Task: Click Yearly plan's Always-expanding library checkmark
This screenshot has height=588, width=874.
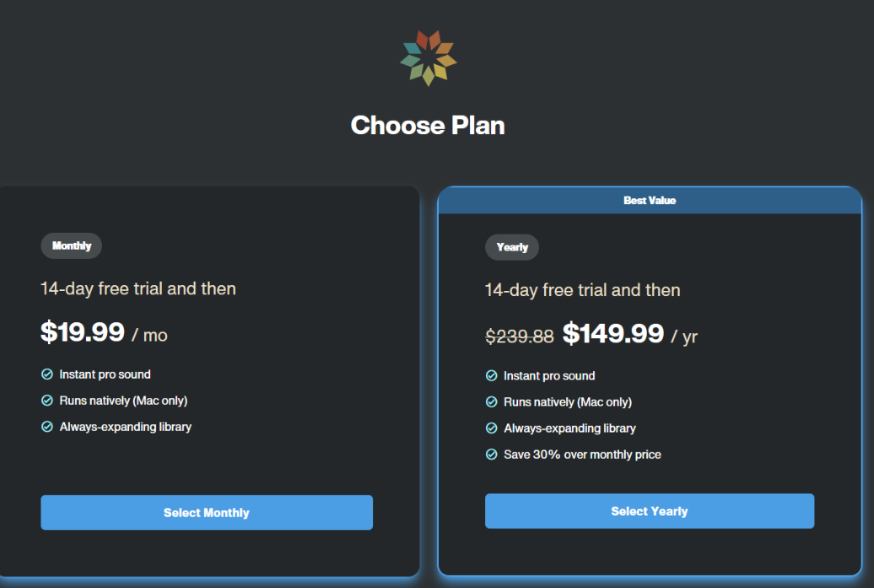Action: click(x=492, y=429)
